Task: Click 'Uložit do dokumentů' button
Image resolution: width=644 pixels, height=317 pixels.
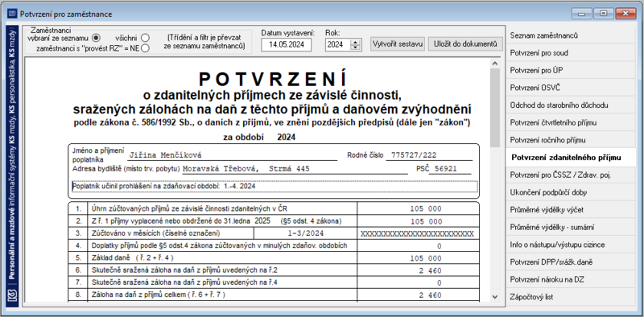Action: coord(465,44)
